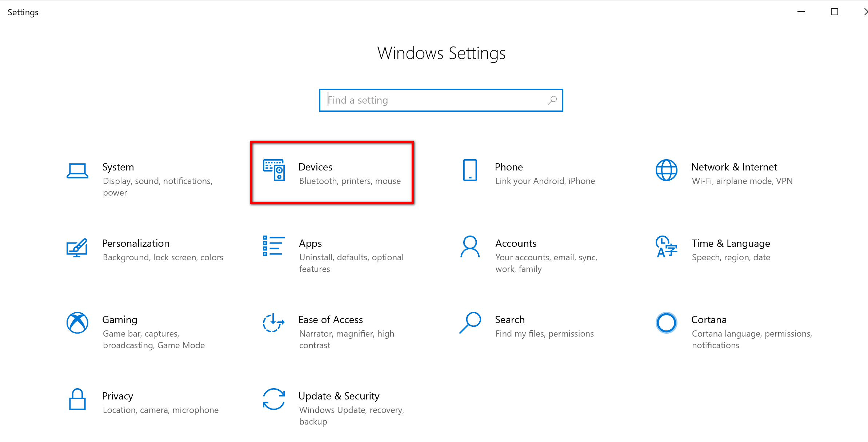Click the Apps list icon
The image size is (868, 442).
(x=273, y=246)
